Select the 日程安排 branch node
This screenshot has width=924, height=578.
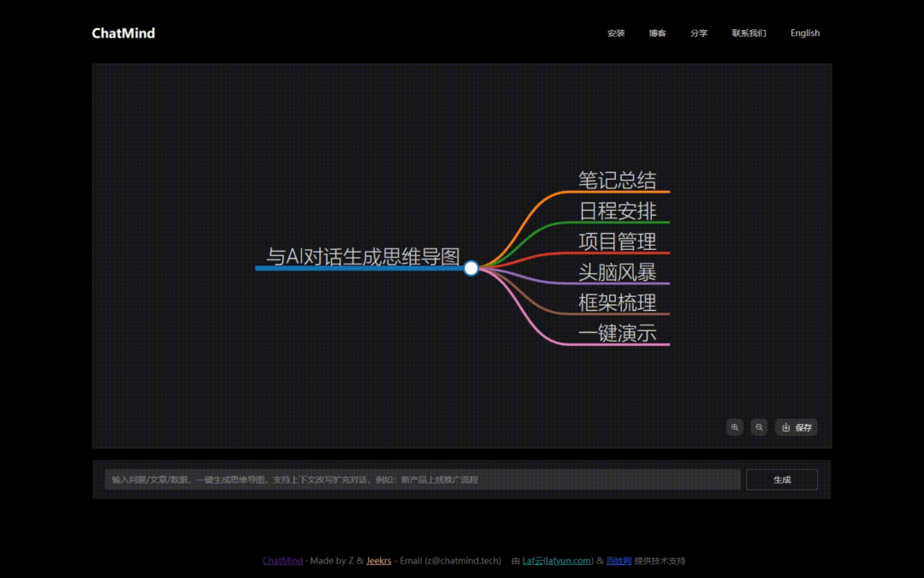(617, 211)
